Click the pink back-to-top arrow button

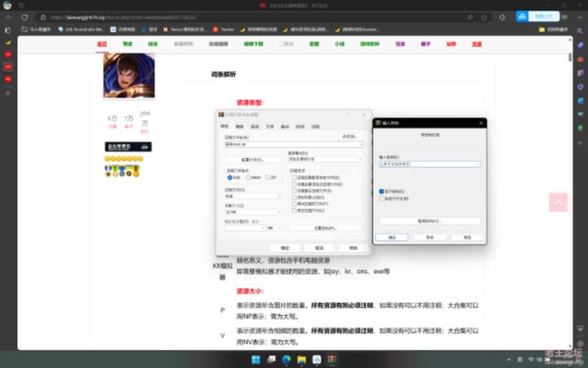click(558, 202)
